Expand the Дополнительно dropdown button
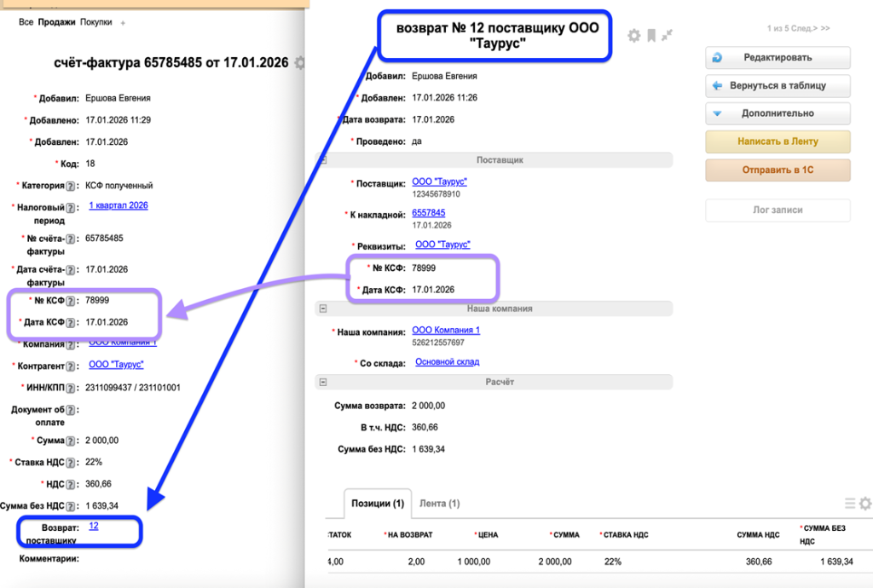This screenshot has height=588, width=873. pyautogui.click(x=778, y=113)
